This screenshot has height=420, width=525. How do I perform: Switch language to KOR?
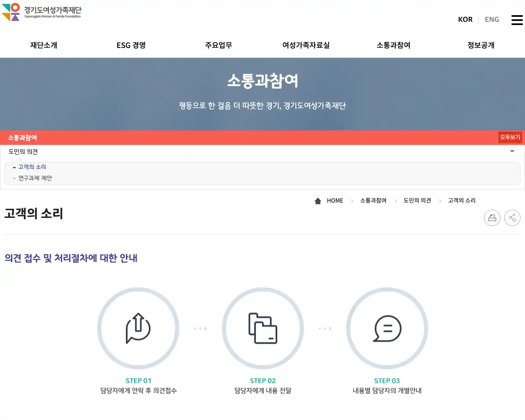point(465,20)
